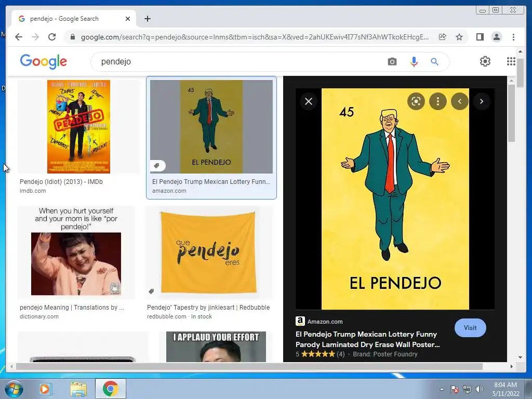532x399 pixels.
Task: Open pendejo Meaning | Translations result
Action: tap(72, 308)
